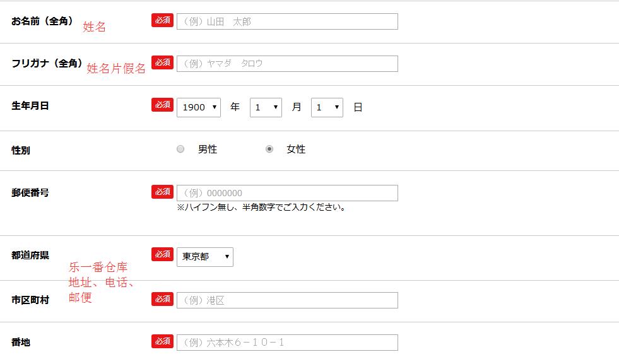Click the 必須 badge for 都道府県
The image size is (619, 364).
(x=162, y=254)
